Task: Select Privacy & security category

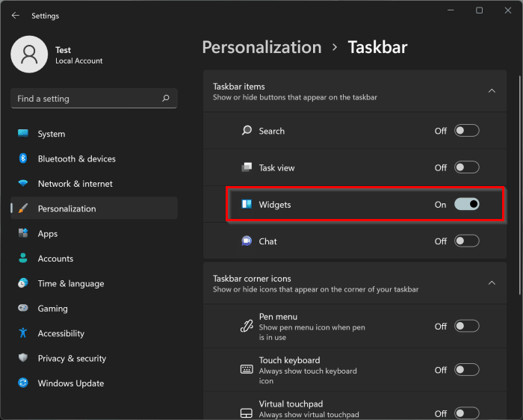Action: click(x=72, y=358)
